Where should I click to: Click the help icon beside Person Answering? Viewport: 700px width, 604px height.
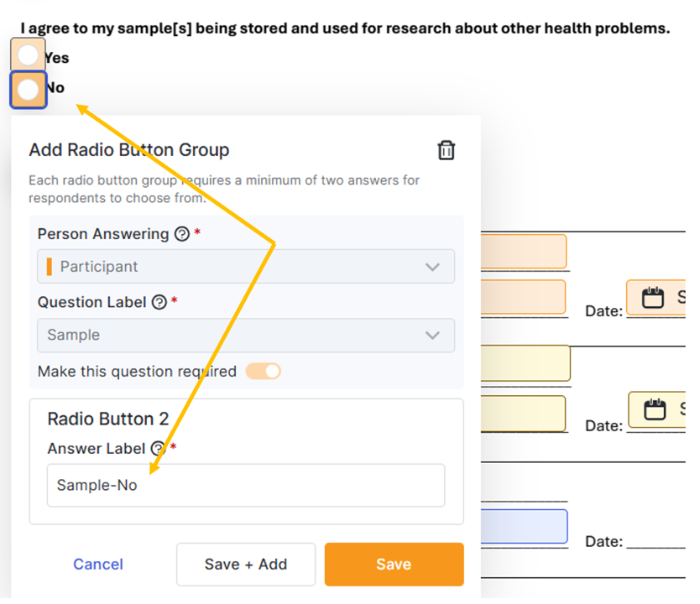(181, 235)
